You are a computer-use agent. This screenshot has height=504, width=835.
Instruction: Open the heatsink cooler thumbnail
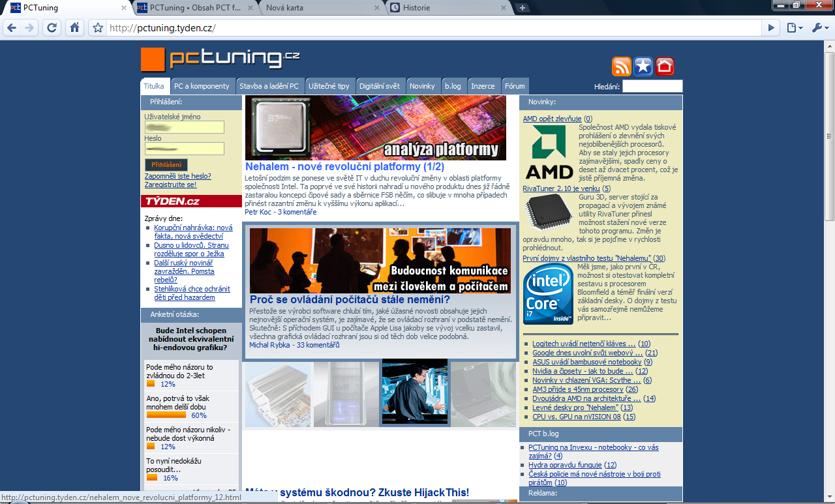point(279,394)
